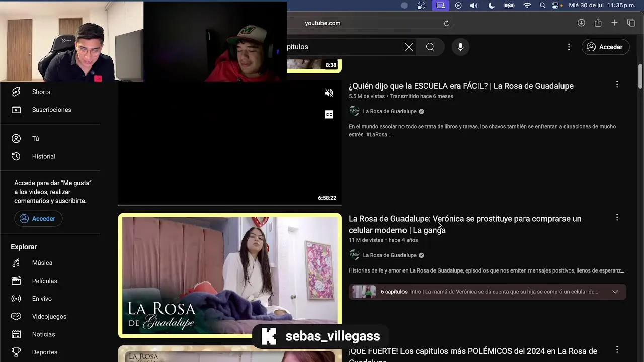The height and width of the screenshot is (362, 644).
Task: Clear the YouTube search box text
Action: tap(409, 47)
